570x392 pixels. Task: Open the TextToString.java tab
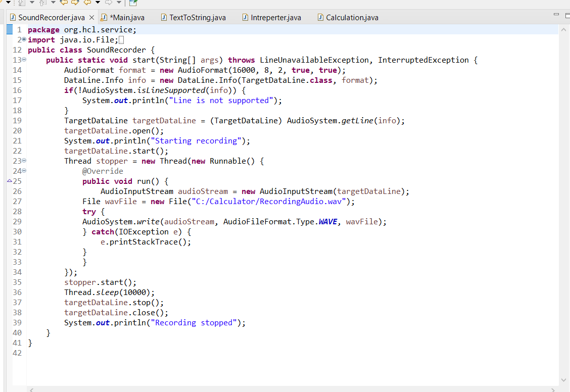[198, 18]
